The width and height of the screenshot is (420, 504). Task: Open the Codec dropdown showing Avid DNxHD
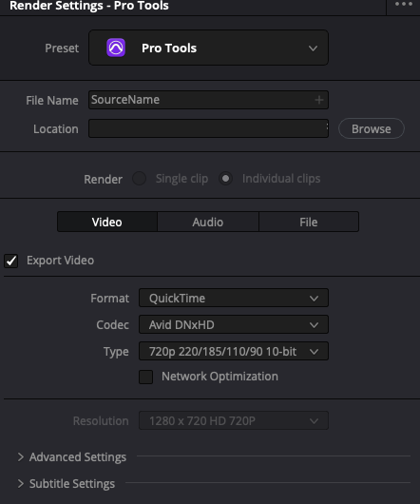coord(234,324)
